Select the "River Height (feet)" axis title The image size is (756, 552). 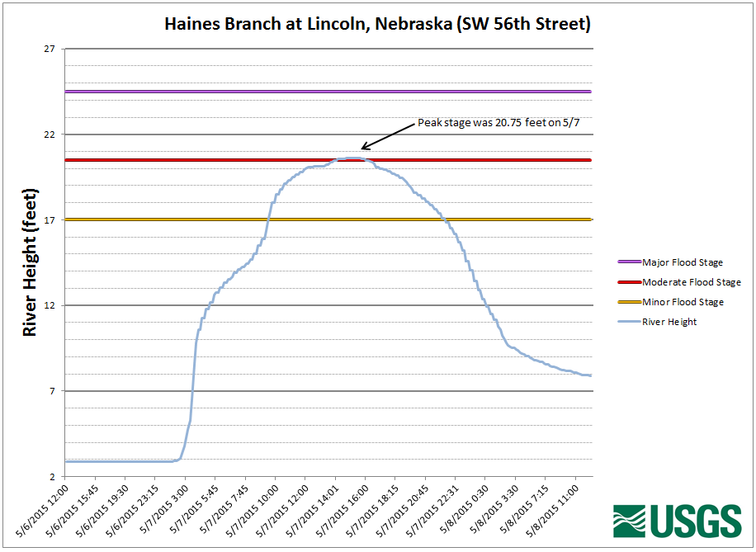click(30, 262)
